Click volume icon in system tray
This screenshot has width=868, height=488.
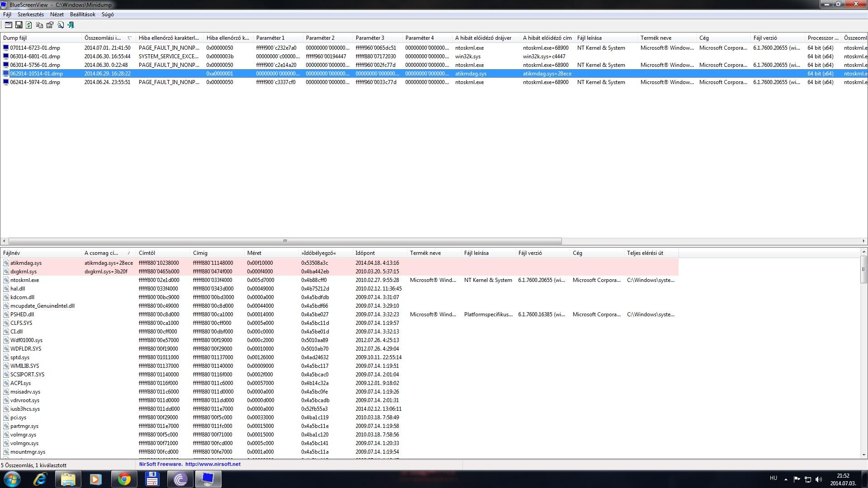[819, 479]
